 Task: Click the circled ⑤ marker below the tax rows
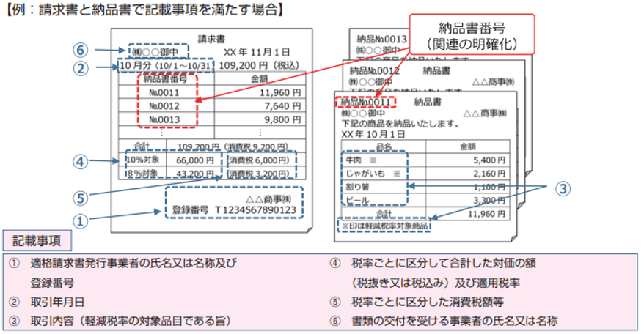83,197
